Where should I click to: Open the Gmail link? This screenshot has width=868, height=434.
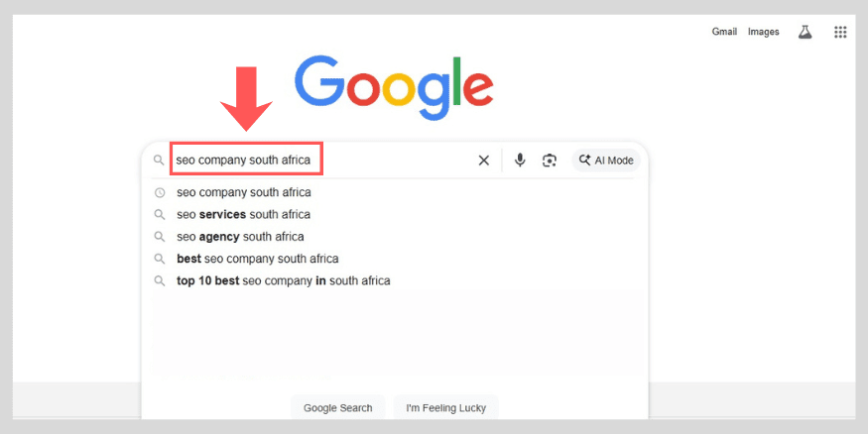click(x=724, y=32)
